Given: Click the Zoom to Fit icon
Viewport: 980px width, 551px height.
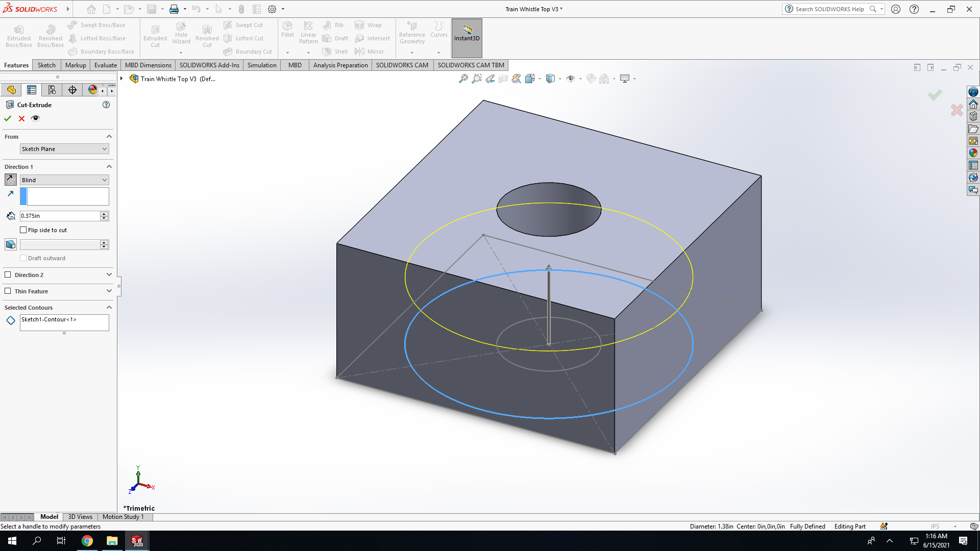Looking at the screenshot, I should pos(463,79).
